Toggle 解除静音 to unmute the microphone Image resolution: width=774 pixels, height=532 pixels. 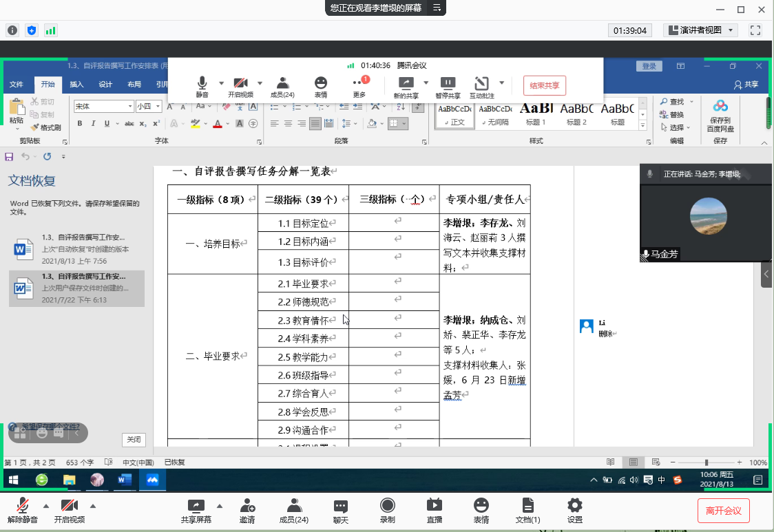tap(23, 510)
